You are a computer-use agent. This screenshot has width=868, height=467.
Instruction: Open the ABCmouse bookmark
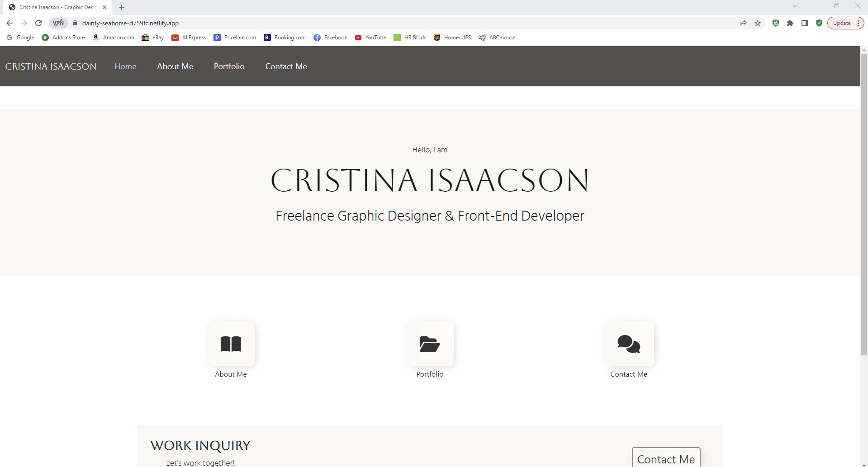(497, 38)
